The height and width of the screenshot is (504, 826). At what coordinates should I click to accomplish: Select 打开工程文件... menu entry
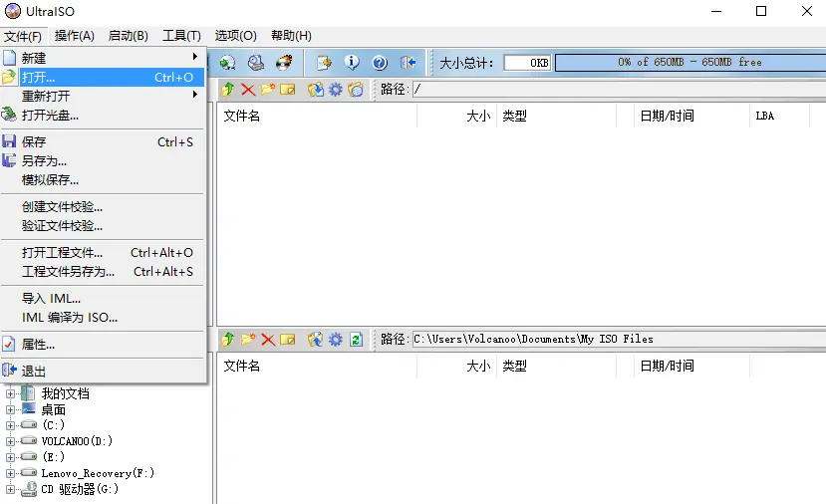click(103, 252)
